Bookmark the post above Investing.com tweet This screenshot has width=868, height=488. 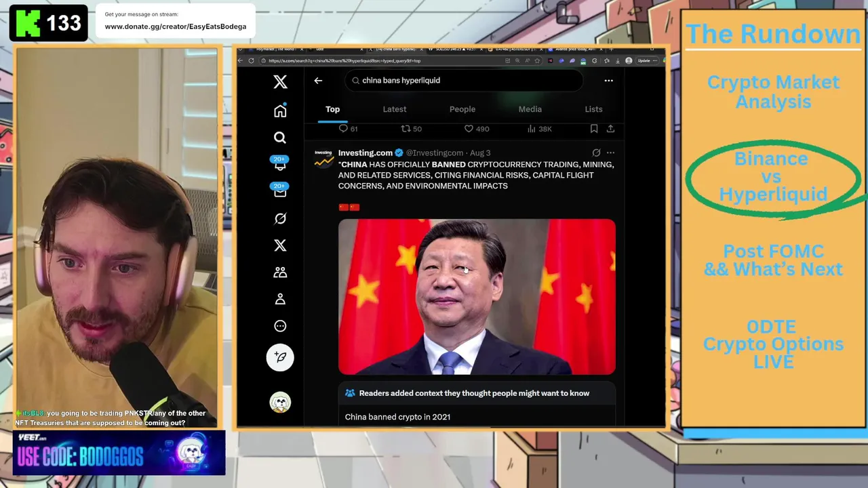[594, 129]
